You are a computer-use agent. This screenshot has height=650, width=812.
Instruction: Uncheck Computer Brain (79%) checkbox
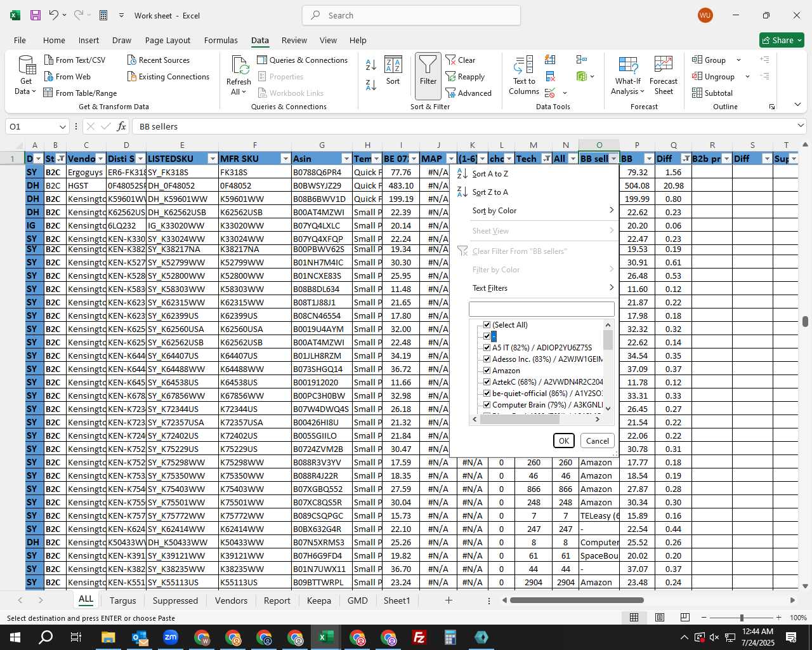click(x=487, y=405)
